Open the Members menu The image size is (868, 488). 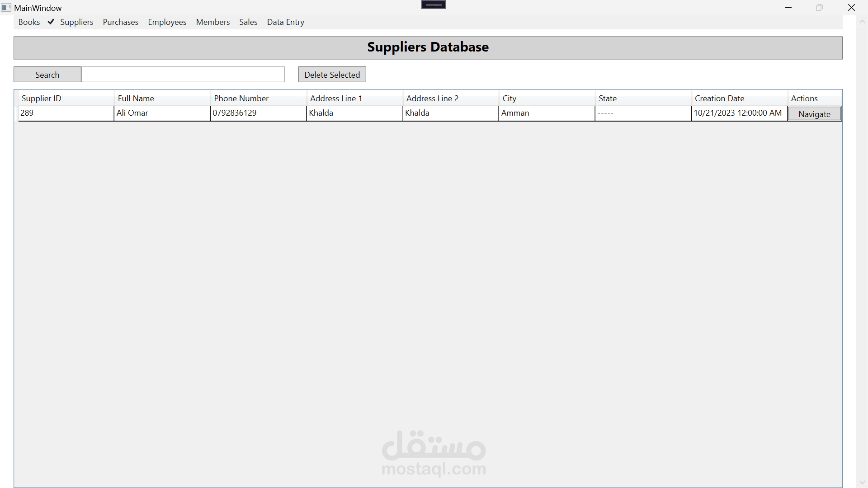click(x=212, y=22)
